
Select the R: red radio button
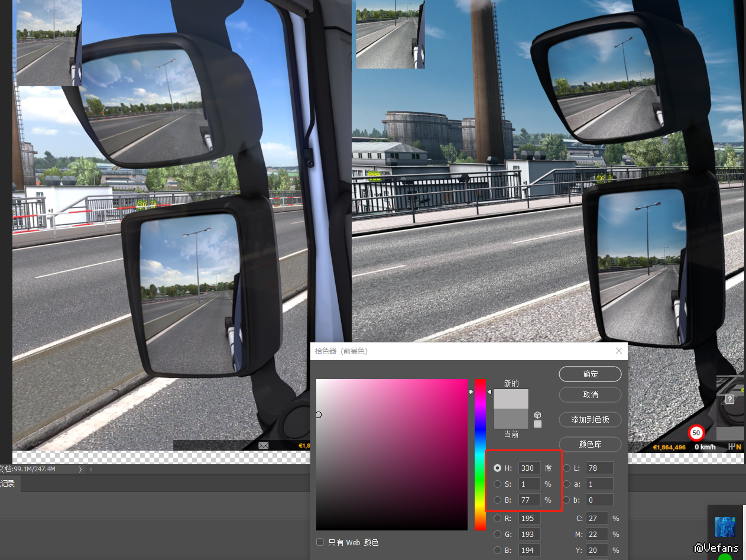497,519
